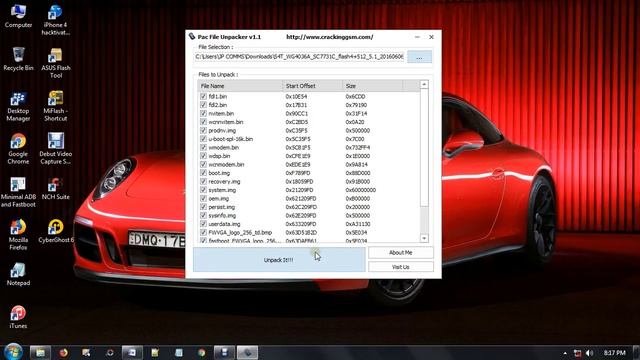The height and width of the screenshot is (360, 640).
Task: Toggle the wdsp.bin checkbox
Action: click(203, 156)
